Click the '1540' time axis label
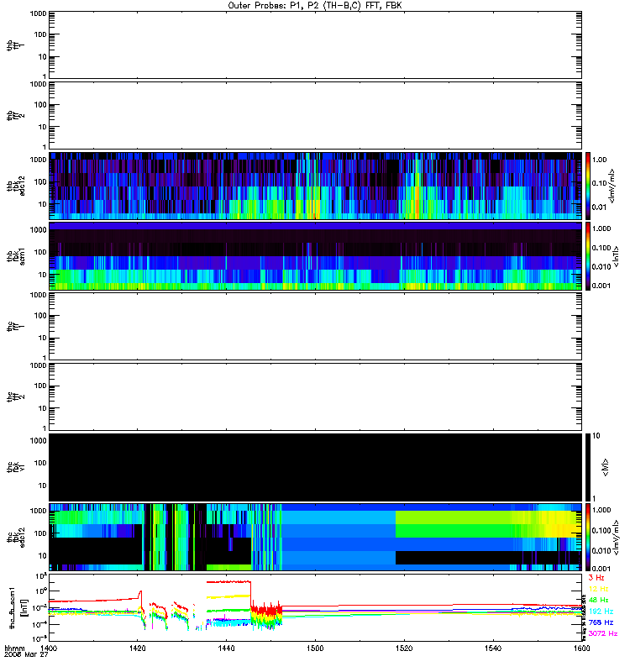The image size is (630, 672). (x=493, y=648)
